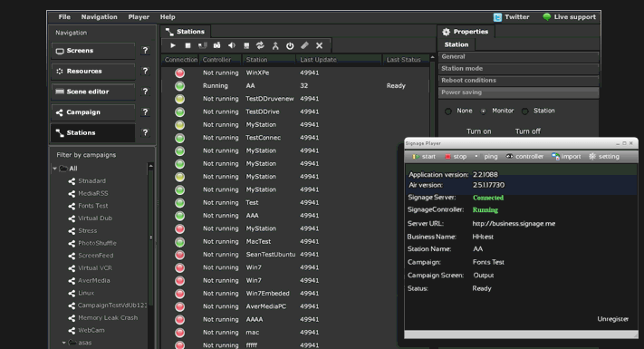
Task: Select the Win7Embeded station row
Action: 295,294
